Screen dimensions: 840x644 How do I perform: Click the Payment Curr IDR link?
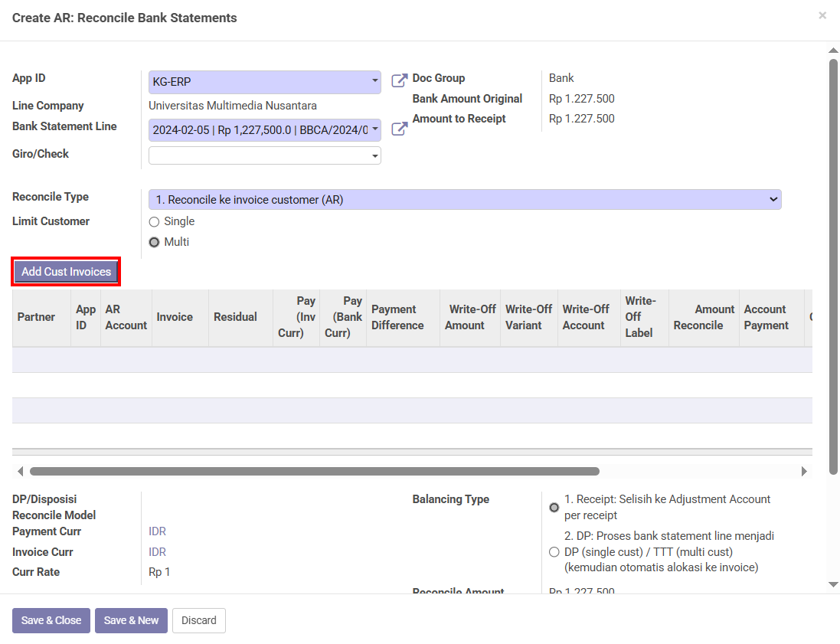coord(157,531)
